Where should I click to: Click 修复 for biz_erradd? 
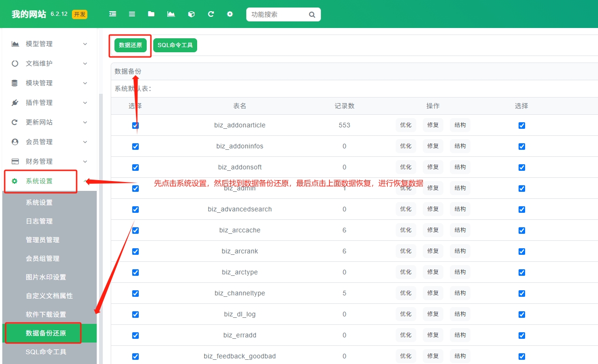433,335
